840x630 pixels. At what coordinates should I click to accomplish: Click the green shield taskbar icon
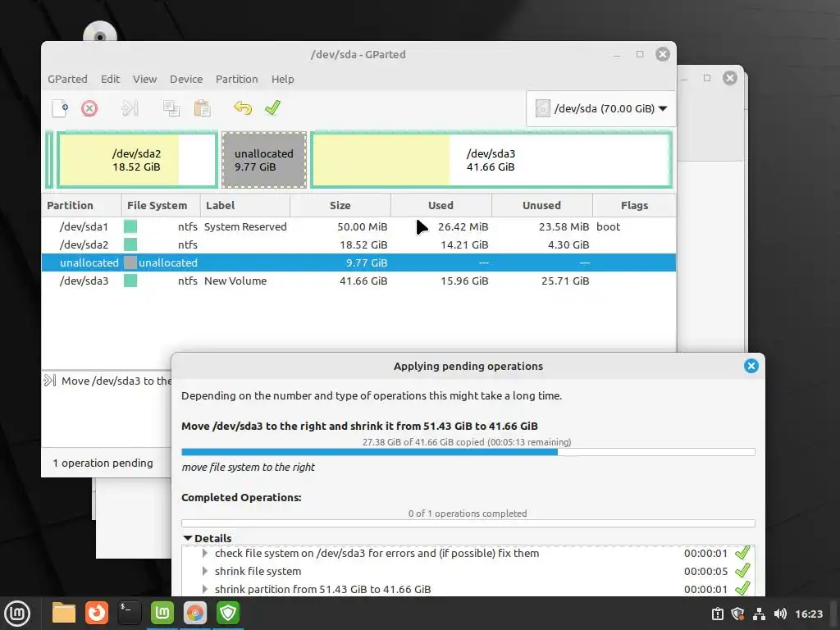coord(228,613)
